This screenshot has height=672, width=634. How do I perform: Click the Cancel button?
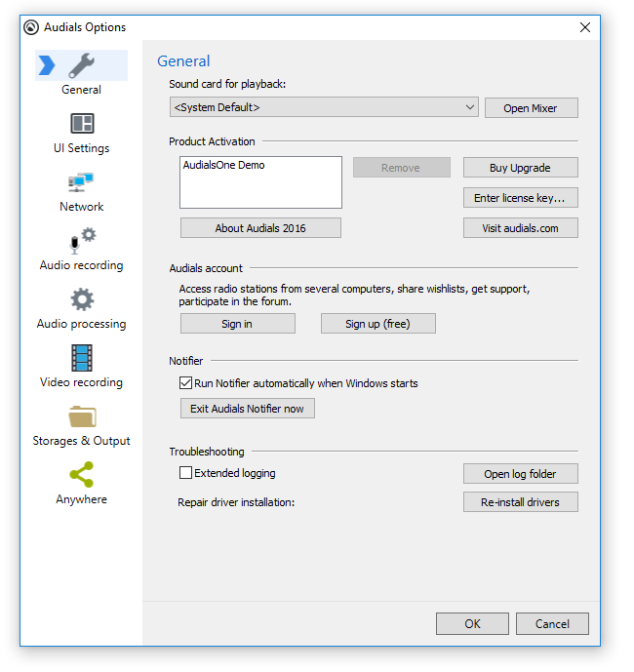[x=552, y=623]
